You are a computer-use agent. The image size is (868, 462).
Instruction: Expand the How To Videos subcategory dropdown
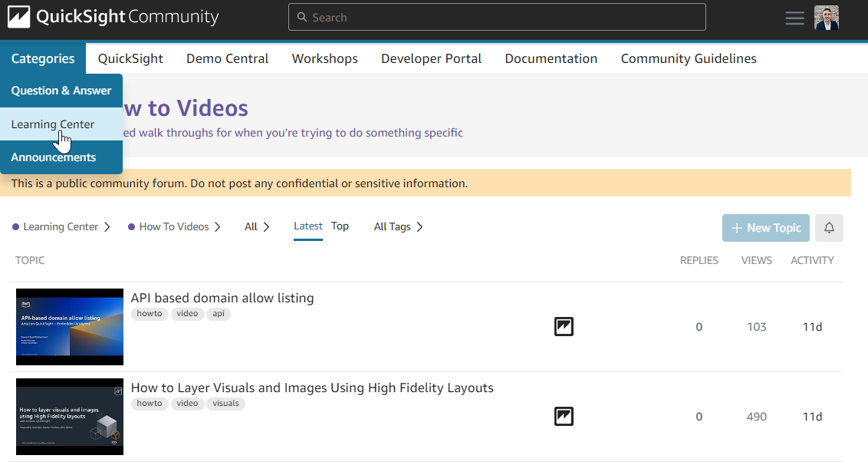[x=175, y=226]
